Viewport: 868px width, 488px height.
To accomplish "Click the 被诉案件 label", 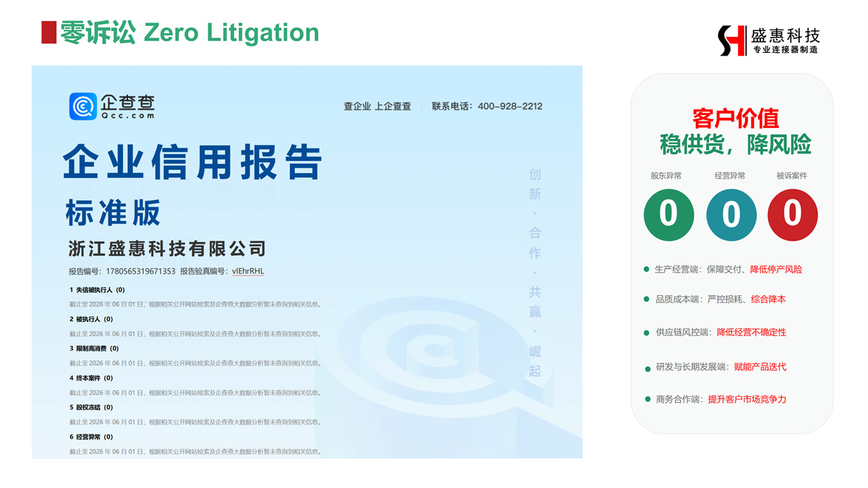I will point(792,176).
